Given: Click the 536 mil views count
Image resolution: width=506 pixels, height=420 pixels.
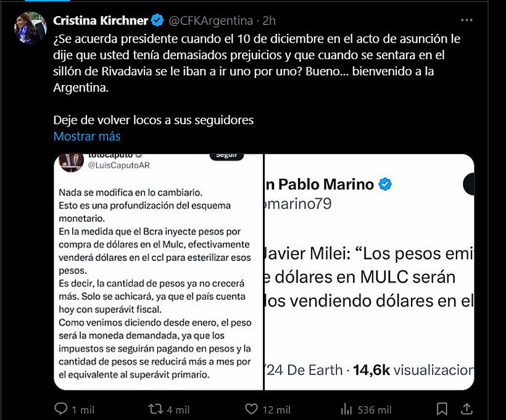Looking at the screenshot, I should pyautogui.click(x=375, y=410).
